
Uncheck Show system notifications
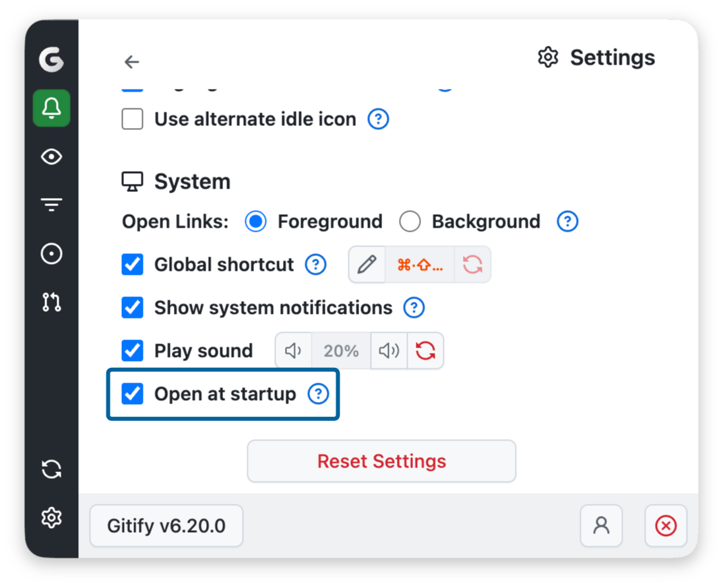pos(132,308)
